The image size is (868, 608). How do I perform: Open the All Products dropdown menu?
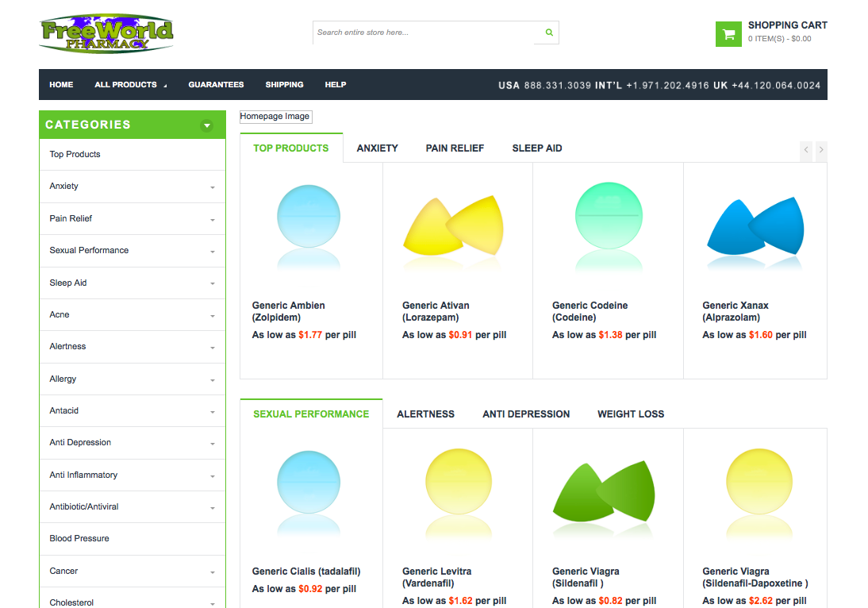tap(131, 85)
